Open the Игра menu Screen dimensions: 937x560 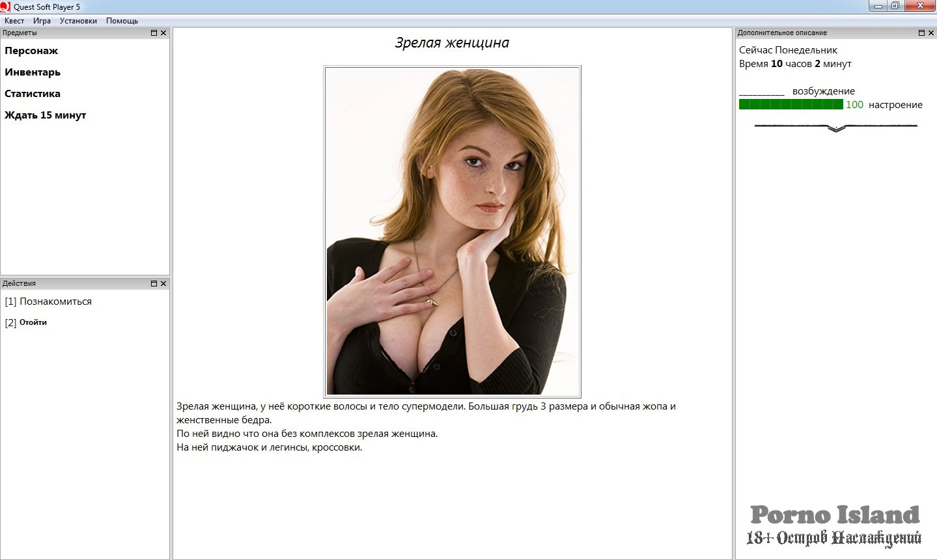(42, 21)
